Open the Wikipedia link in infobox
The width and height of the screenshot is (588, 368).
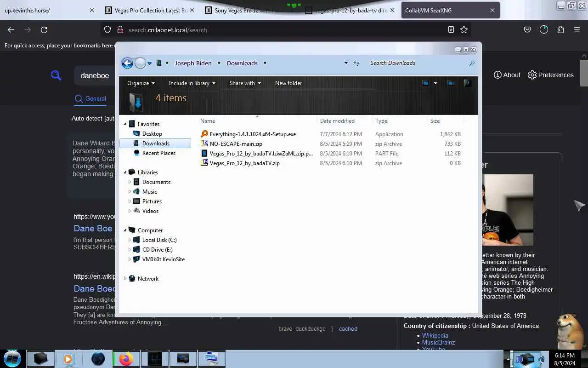(435, 335)
